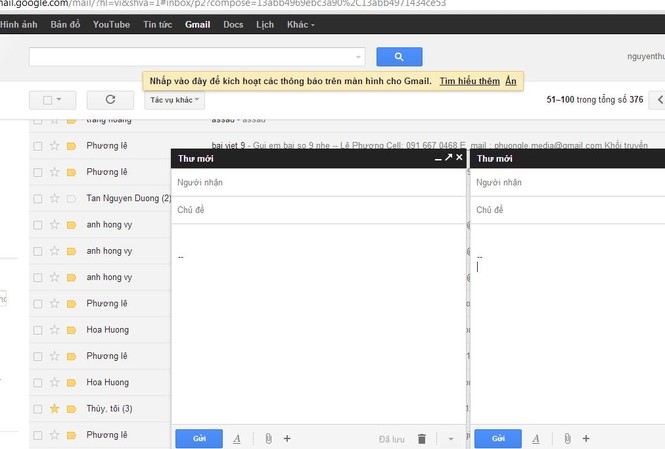The height and width of the screenshot is (449, 665).
Task: Click importance marker on first Hoa Huong row
Action: [x=71, y=330]
